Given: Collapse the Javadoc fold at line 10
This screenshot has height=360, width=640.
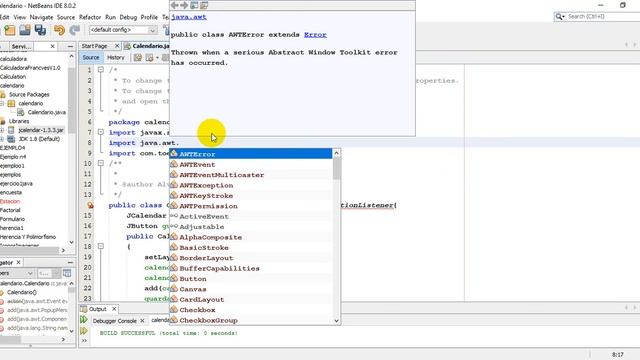Looking at the screenshot, I should click(x=101, y=163).
